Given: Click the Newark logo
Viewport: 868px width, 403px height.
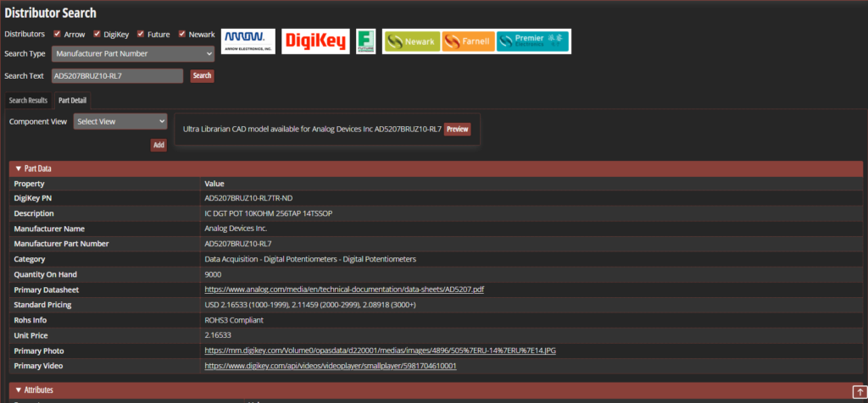Looking at the screenshot, I should 413,41.
